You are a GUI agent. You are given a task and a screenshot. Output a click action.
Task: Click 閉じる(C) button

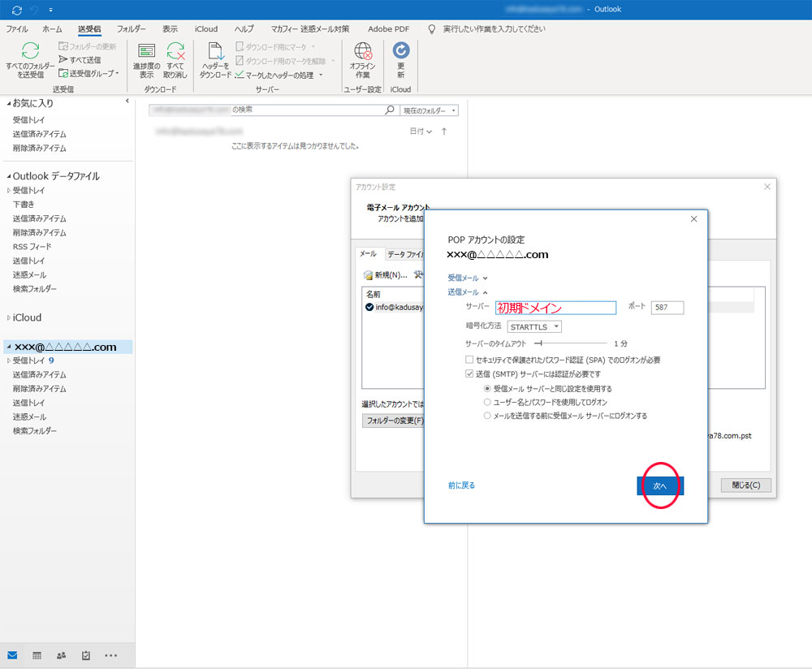coord(745,486)
